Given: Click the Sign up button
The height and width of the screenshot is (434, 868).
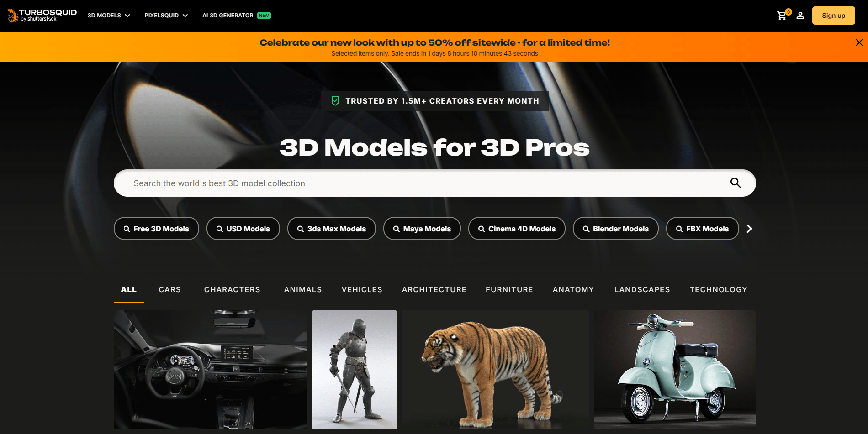Looking at the screenshot, I should coord(833,16).
